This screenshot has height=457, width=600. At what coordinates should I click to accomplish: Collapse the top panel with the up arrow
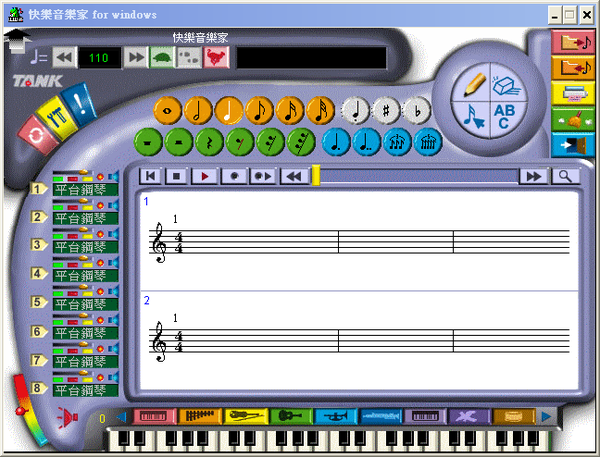click(x=17, y=41)
